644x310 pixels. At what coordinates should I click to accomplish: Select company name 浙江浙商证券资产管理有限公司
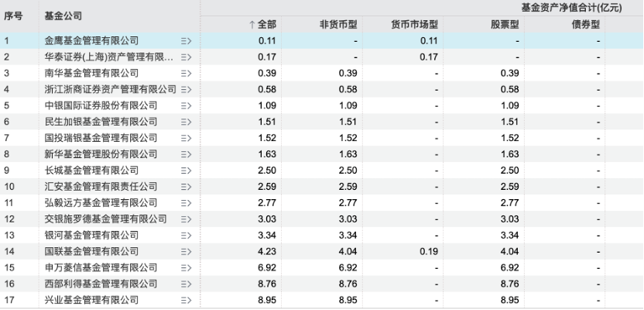111,90
